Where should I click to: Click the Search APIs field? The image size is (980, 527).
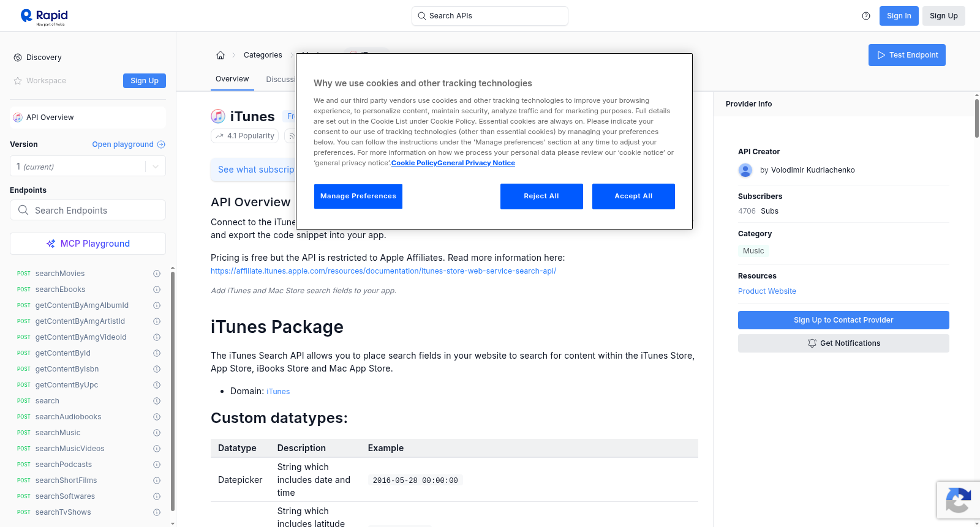[490, 16]
